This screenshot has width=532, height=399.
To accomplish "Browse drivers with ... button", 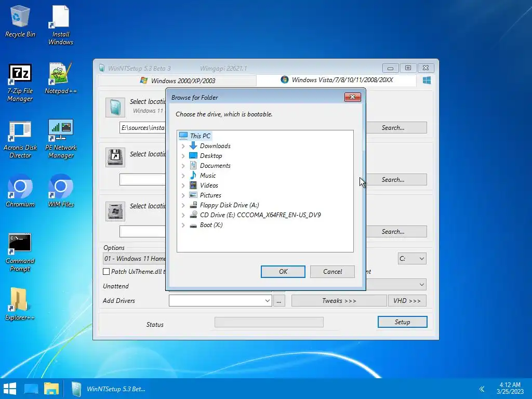I will click(x=279, y=301).
